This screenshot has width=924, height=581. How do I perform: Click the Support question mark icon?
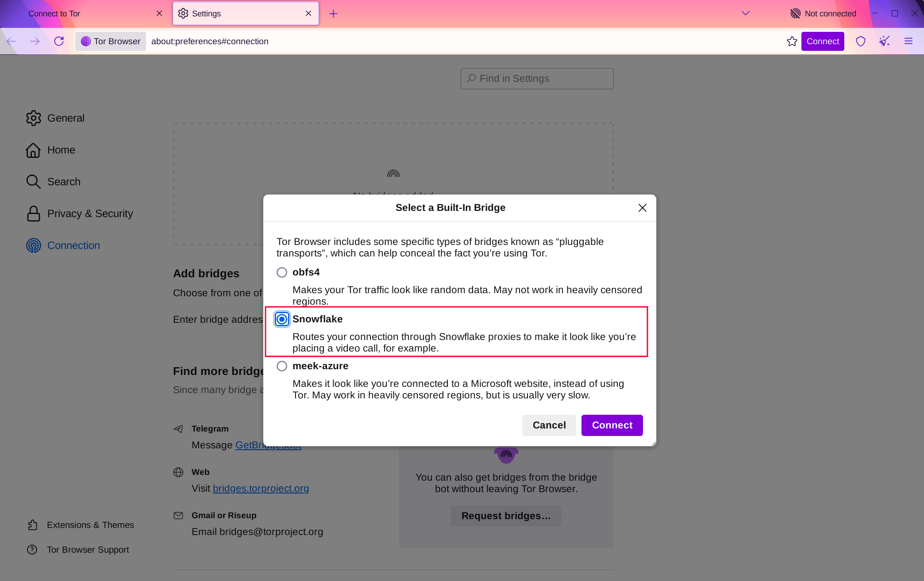[x=32, y=550]
